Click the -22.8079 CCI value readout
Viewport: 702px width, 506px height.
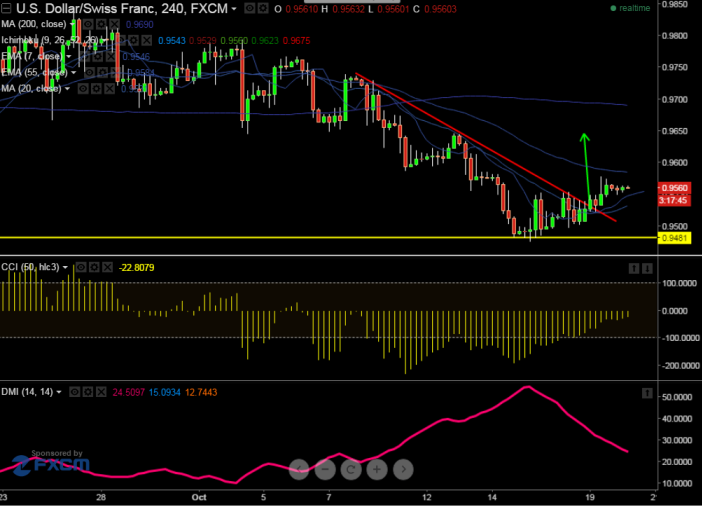pyautogui.click(x=137, y=268)
